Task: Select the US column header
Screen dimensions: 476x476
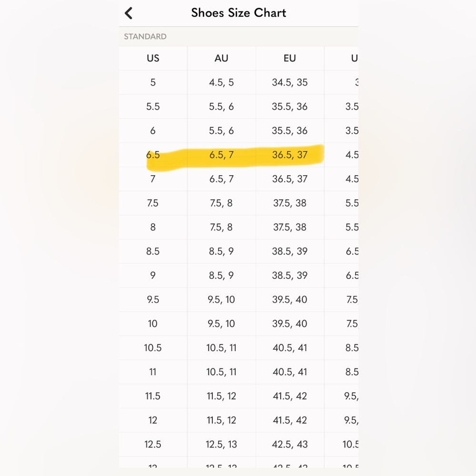Action: 153,58
